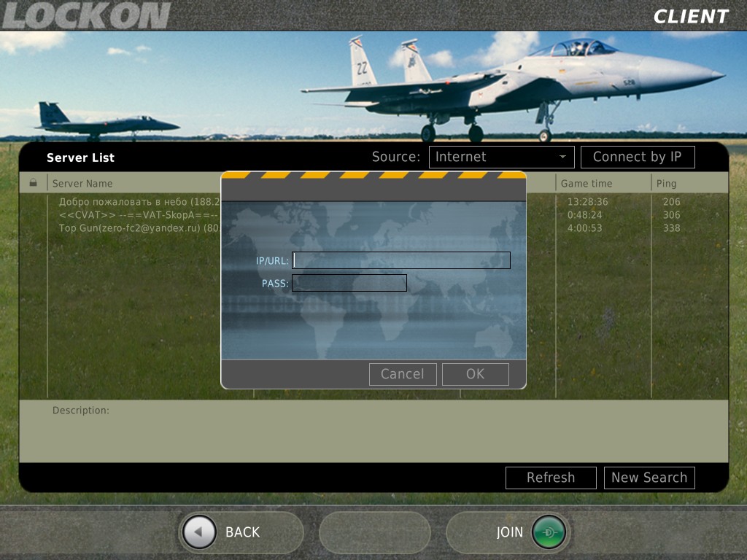Image resolution: width=747 pixels, height=560 pixels.
Task: Click the game time 4:00:53 cell
Action: [584, 228]
